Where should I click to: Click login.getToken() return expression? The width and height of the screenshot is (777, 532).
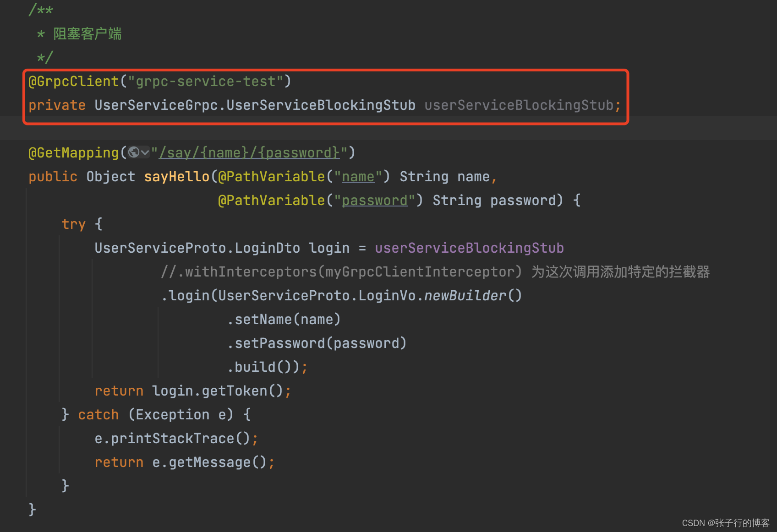(218, 391)
